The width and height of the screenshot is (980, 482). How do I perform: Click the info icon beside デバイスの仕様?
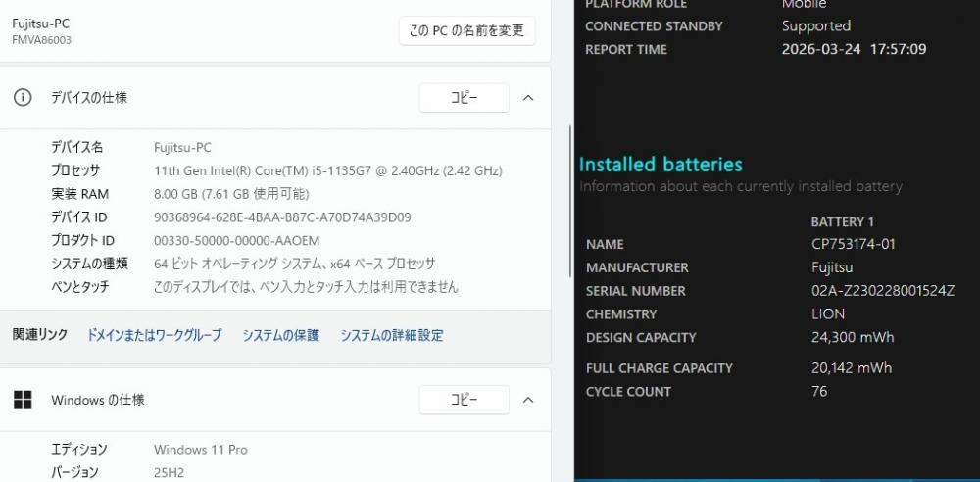[23, 98]
